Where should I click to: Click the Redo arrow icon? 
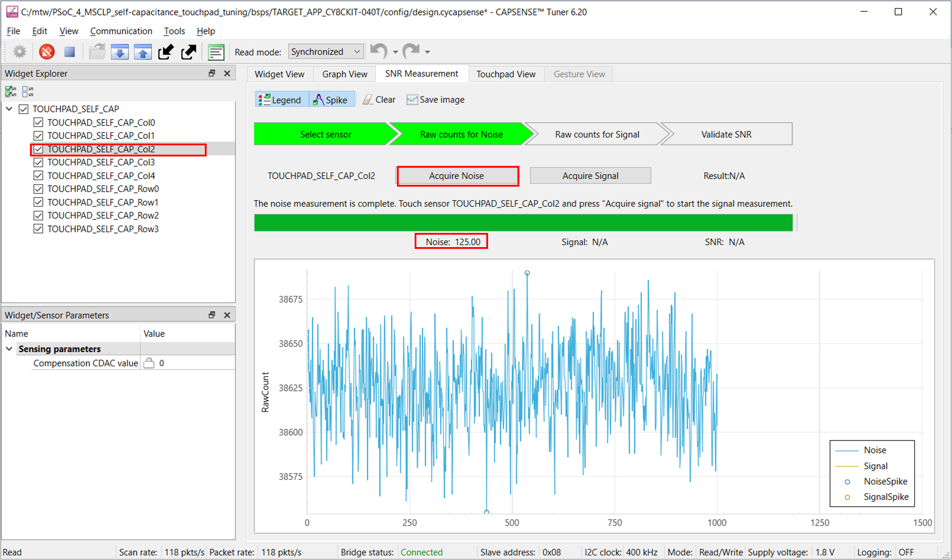click(x=411, y=51)
